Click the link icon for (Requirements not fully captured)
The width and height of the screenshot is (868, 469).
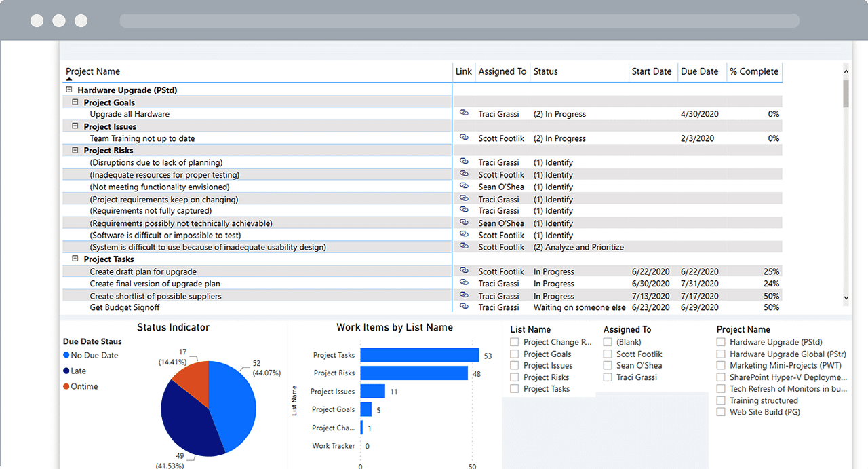click(464, 210)
